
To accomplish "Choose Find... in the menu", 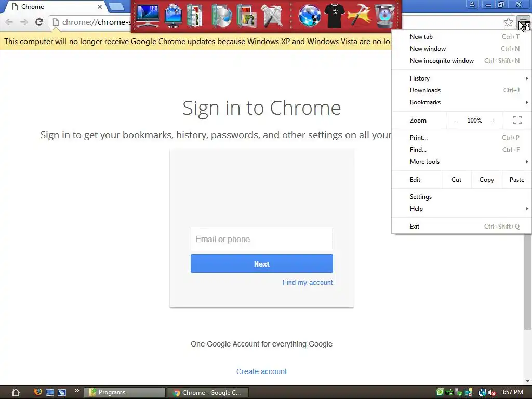I will point(461,149).
